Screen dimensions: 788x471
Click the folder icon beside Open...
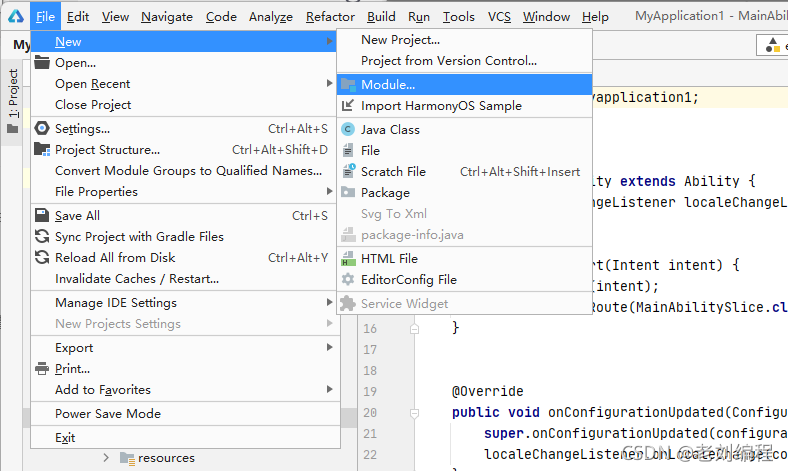click(x=42, y=62)
